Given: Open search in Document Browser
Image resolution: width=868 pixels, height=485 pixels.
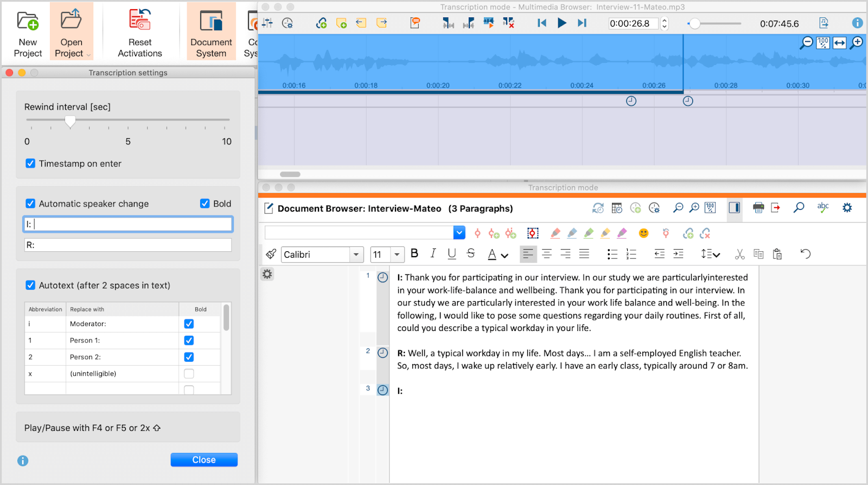Looking at the screenshot, I should pos(799,207).
